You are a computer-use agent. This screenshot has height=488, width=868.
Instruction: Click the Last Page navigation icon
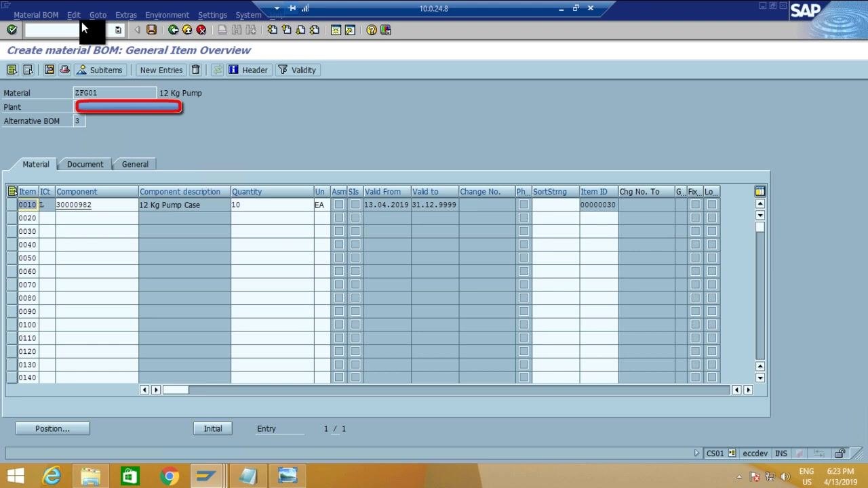click(x=315, y=30)
